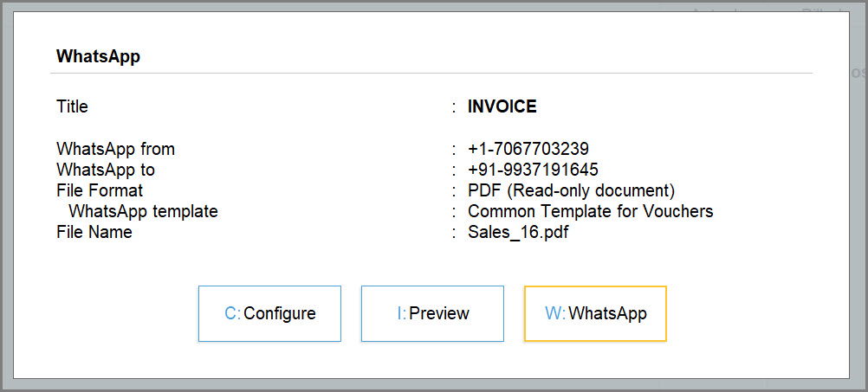Click the WhatsApp from label
Screen dimensions: 868x392
(x=116, y=149)
